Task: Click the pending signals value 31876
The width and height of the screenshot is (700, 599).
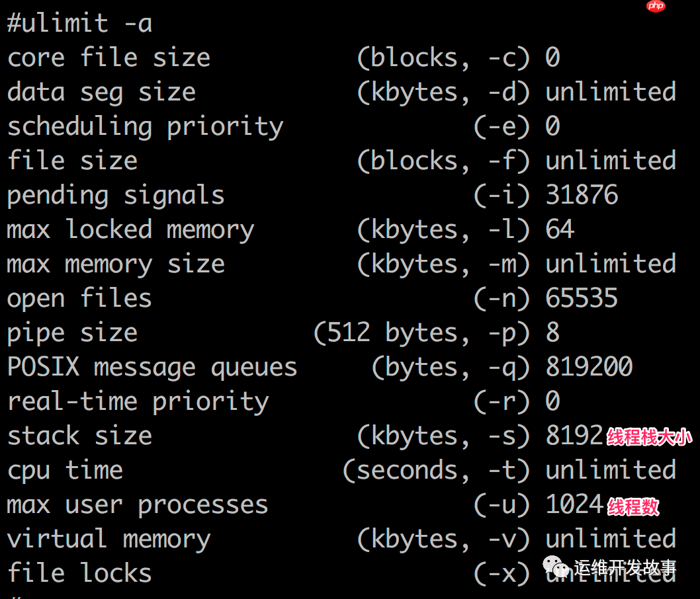Action: 582,196
